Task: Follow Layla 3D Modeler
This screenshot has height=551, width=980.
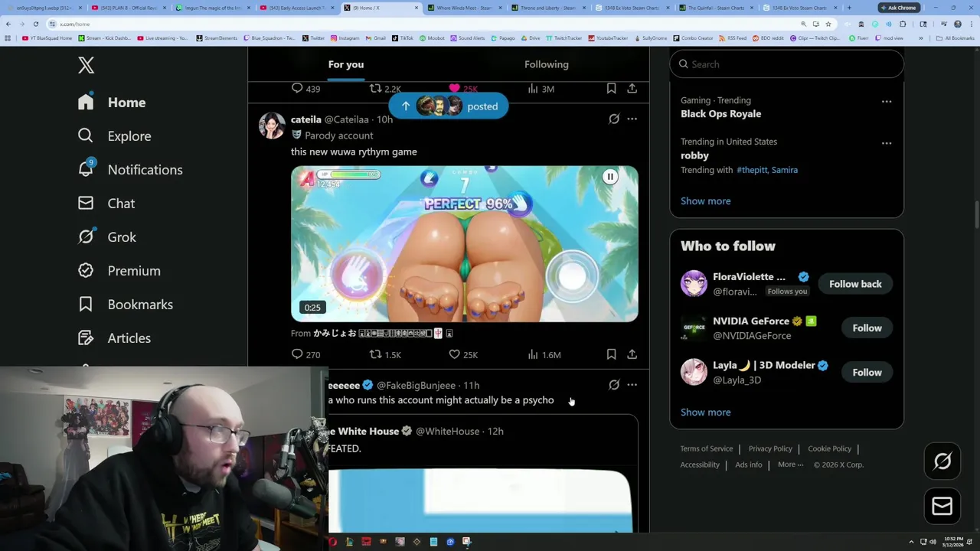Action: 867,373
